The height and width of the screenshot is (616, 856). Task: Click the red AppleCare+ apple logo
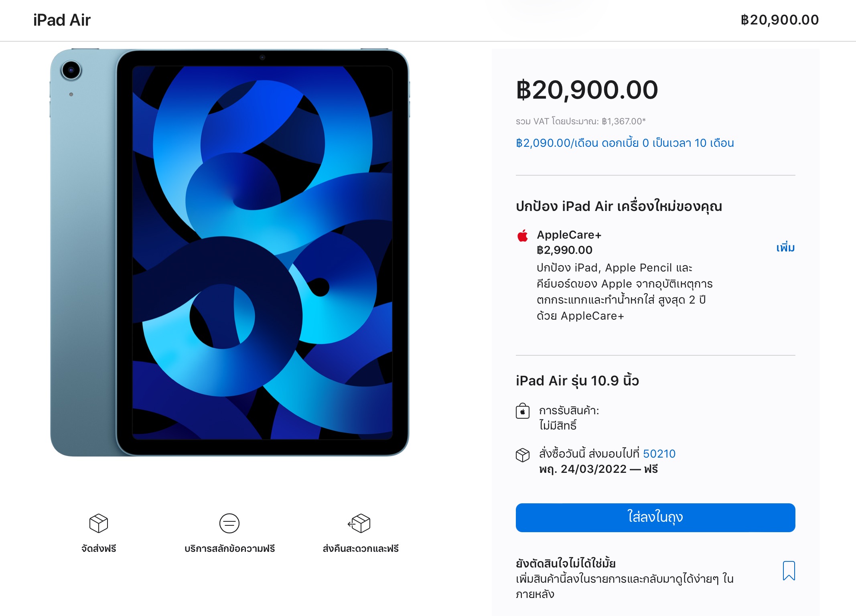coord(523,236)
